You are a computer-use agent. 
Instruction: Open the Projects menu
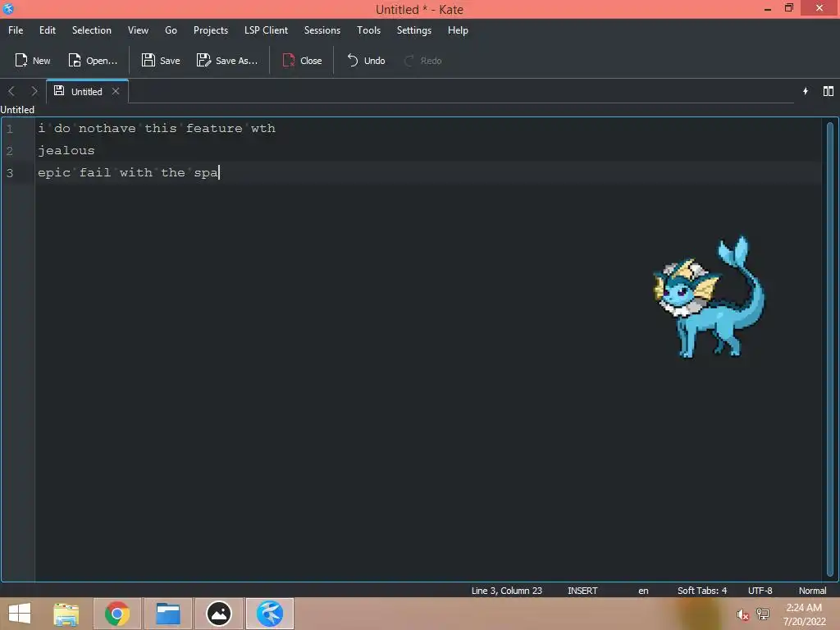[x=211, y=30]
